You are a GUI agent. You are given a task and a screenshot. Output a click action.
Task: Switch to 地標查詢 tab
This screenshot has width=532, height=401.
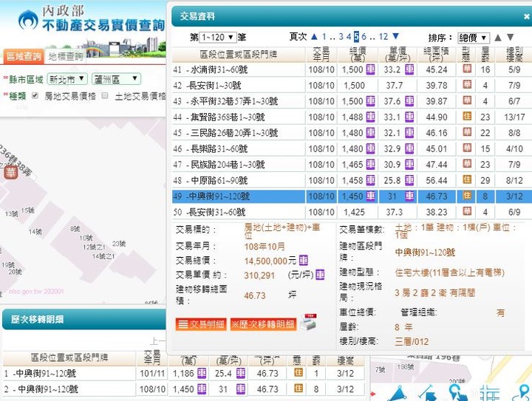pyautogui.click(x=65, y=56)
